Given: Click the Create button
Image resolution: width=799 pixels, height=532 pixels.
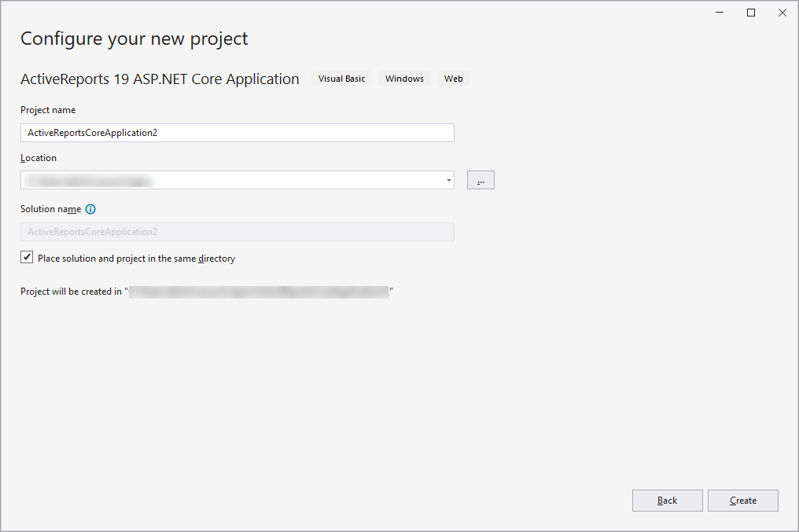Looking at the screenshot, I should [743, 501].
